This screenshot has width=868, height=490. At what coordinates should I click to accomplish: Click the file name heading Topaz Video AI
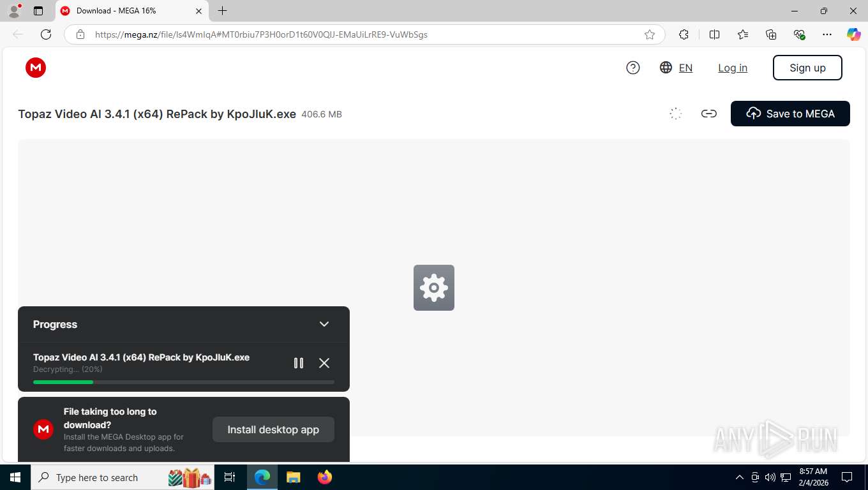[157, 114]
